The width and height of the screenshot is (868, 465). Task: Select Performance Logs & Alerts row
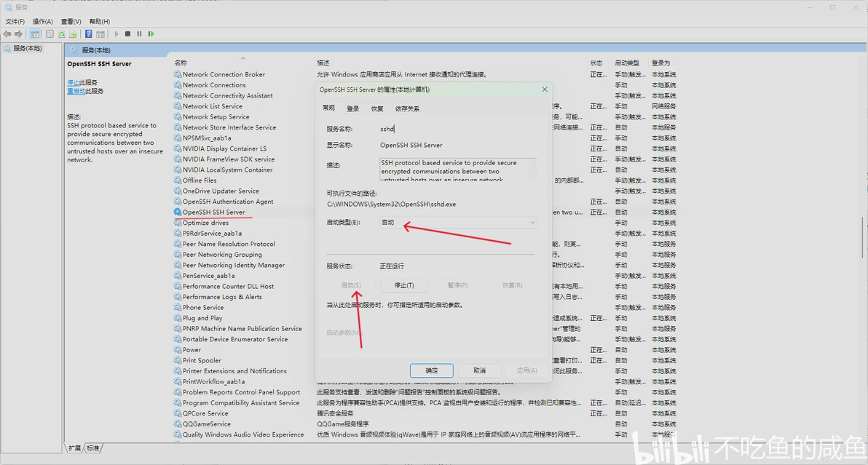pos(222,297)
